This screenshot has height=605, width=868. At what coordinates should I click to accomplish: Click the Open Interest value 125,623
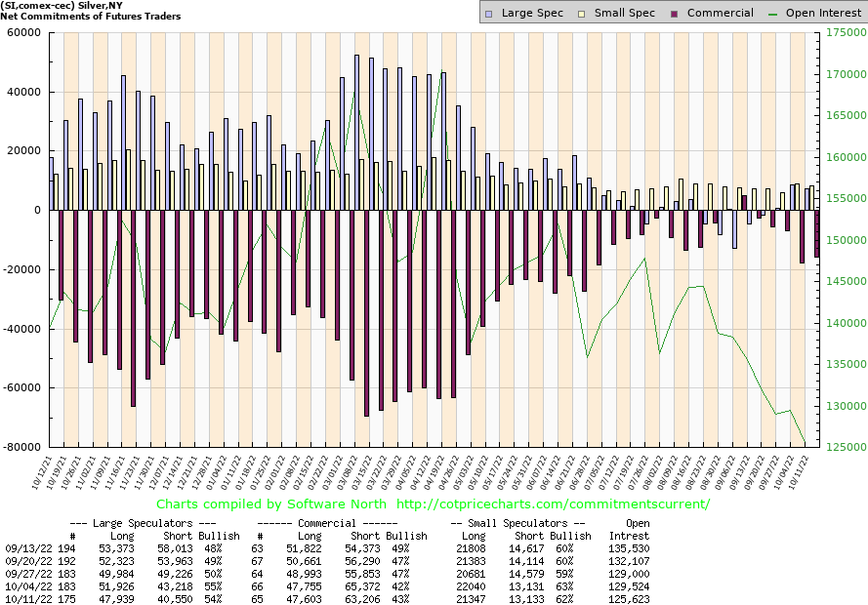(629, 597)
